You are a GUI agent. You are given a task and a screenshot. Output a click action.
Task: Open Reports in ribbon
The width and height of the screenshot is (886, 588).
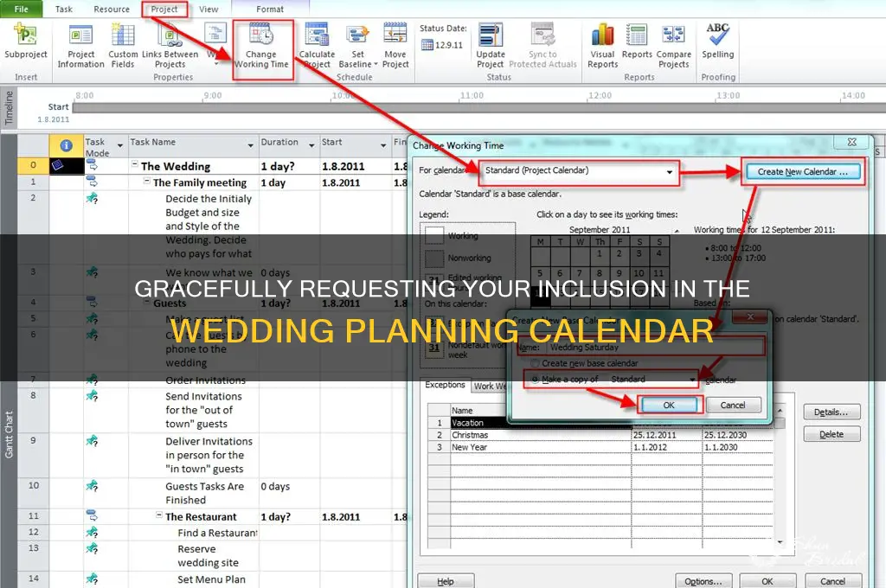pyautogui.click(x=637, y=42)
